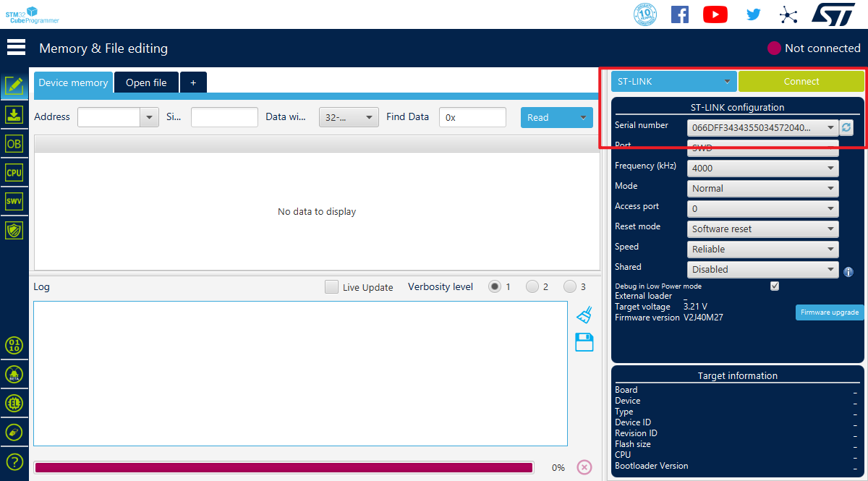
Task: Expand the ST-LINK interface selector
Action: click(673, 82)
